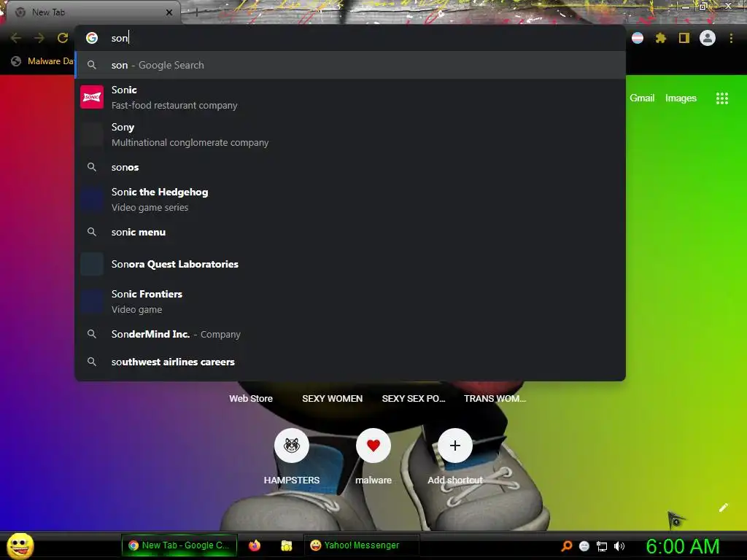Open the Web Store shortcut
747x560 pixels.
(x=251, y=399)
